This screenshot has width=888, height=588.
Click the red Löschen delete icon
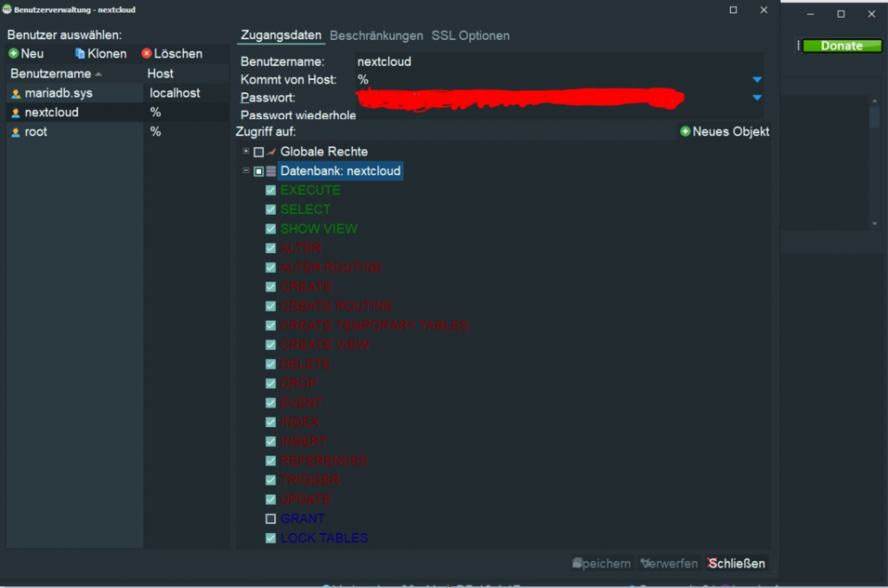pyautogui.click(x=147, y=53)
